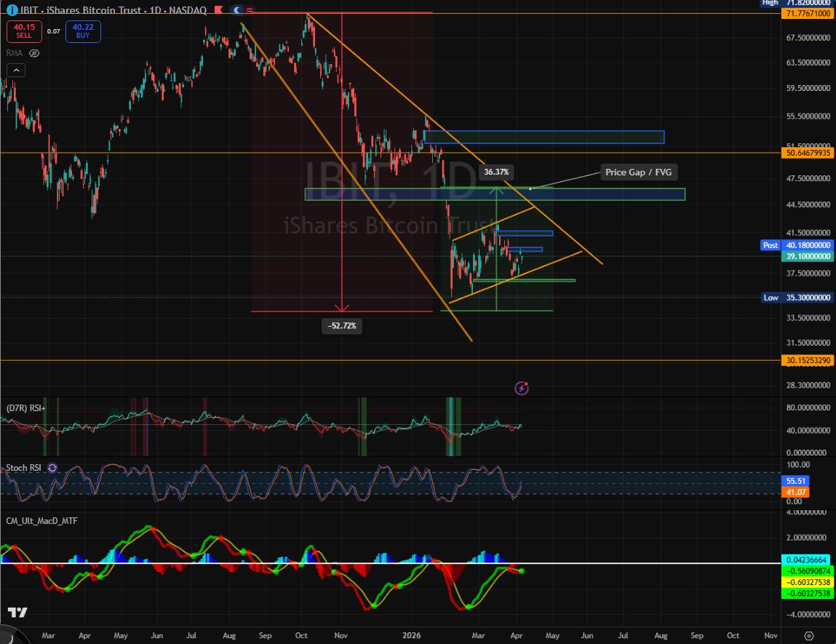Click the Stoch RSI 41.07 value label
The height and width of the screenshot is (644, 836).
795,492
